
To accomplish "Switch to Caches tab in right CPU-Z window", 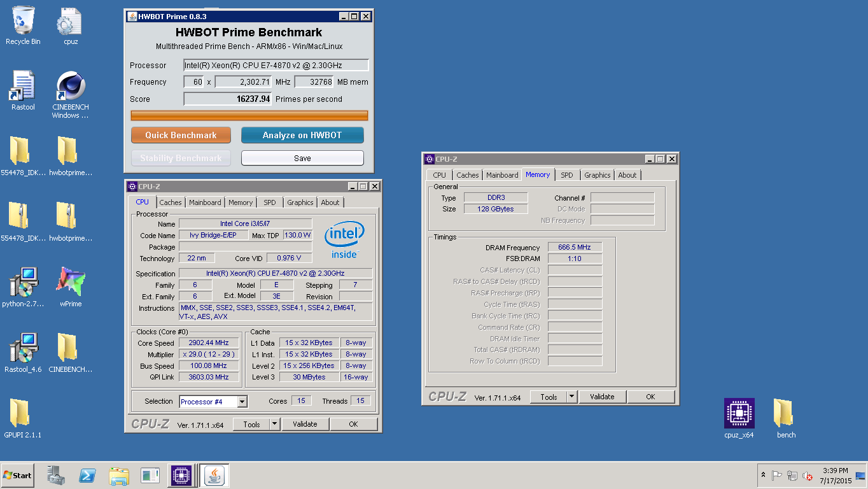I will pos(468,175).
